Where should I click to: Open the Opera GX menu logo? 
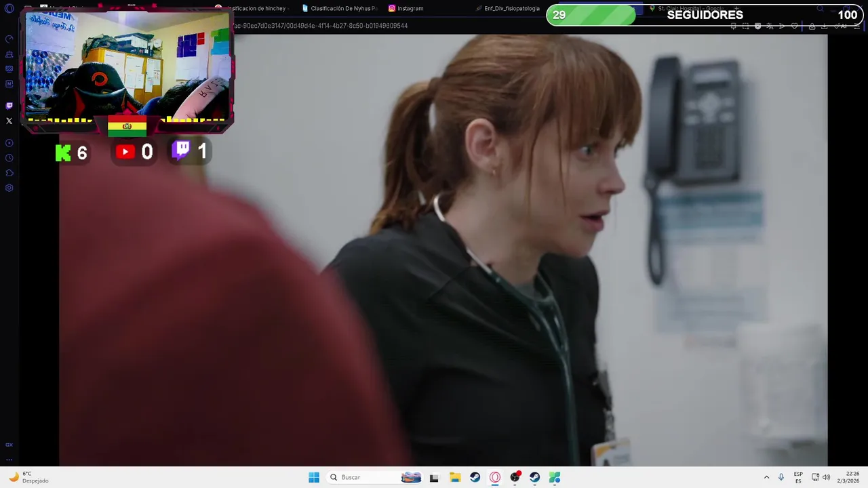tap(9, 9)
